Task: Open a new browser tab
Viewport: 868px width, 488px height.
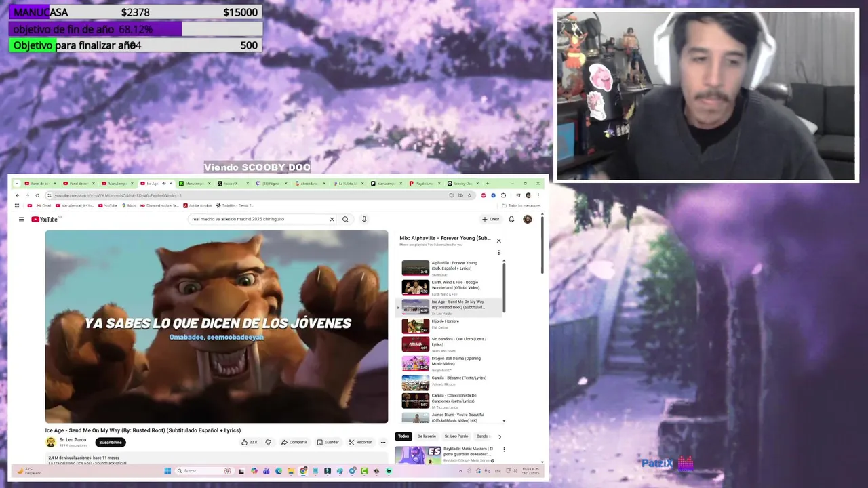Action: [487, 183]
